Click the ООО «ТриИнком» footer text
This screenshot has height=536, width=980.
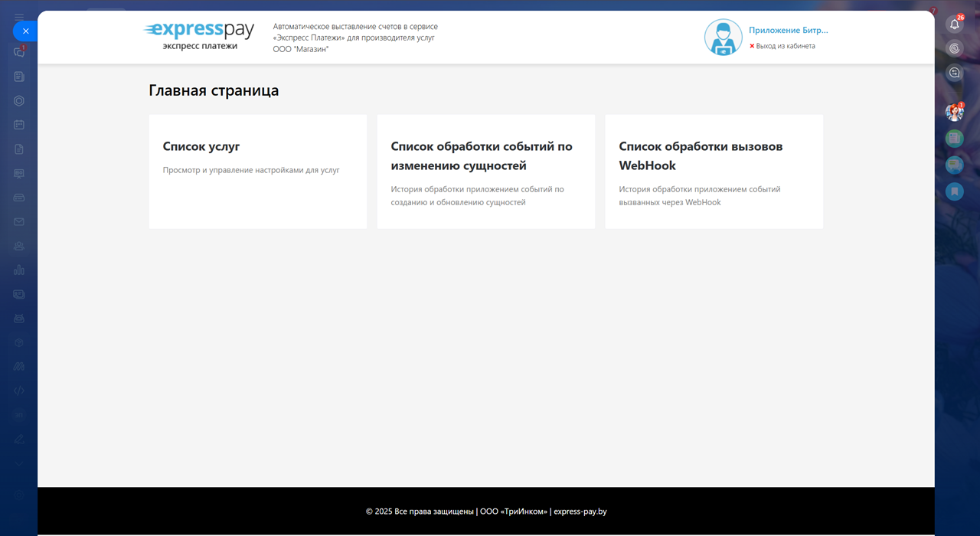click(x=514, y=511)
